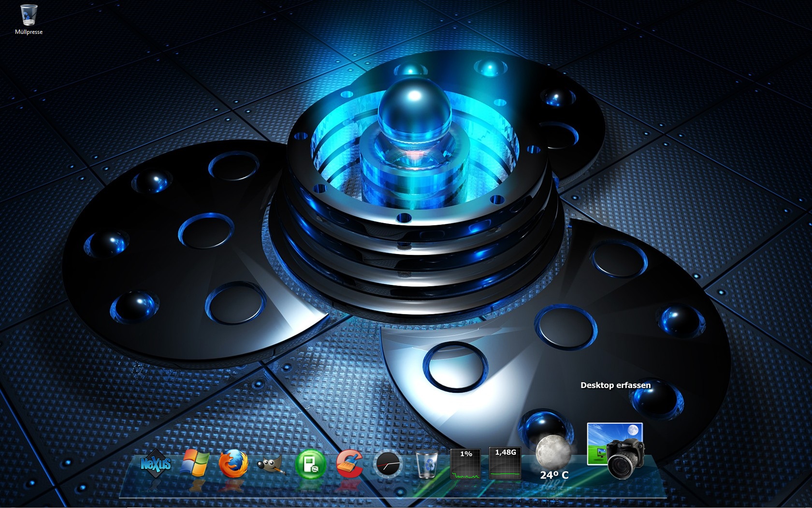Click the green line in the RAM meter
The width and height of the screenshot is (812, 508).
pyautogui.click(x=505, y=472)
